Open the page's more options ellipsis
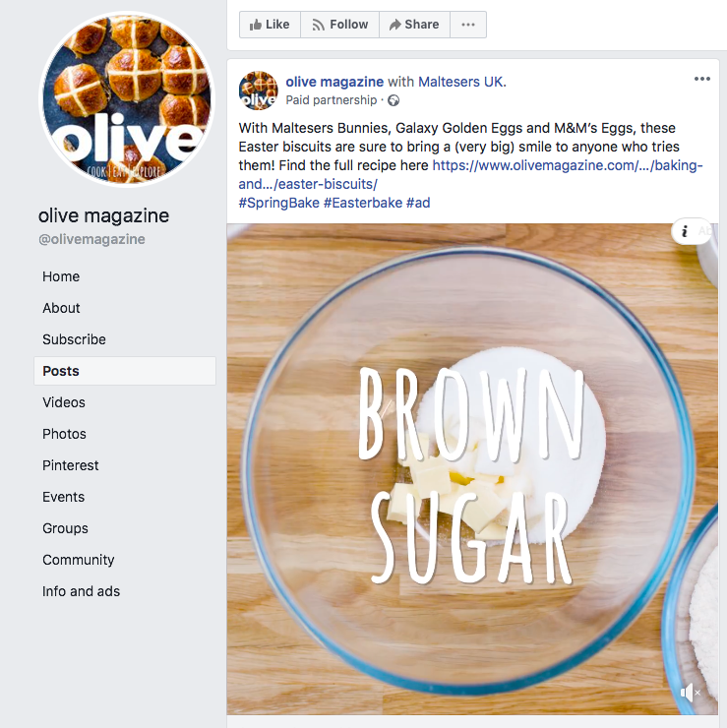 tap(468, 25)
